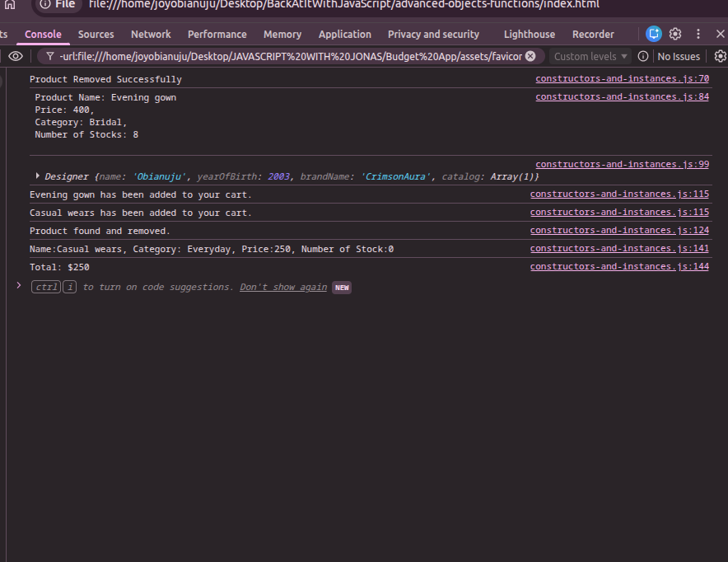Open constructors-and-instances.js:144 next to Total
The width and height of the screenshot is (728, 562).
tap(619, 266)
